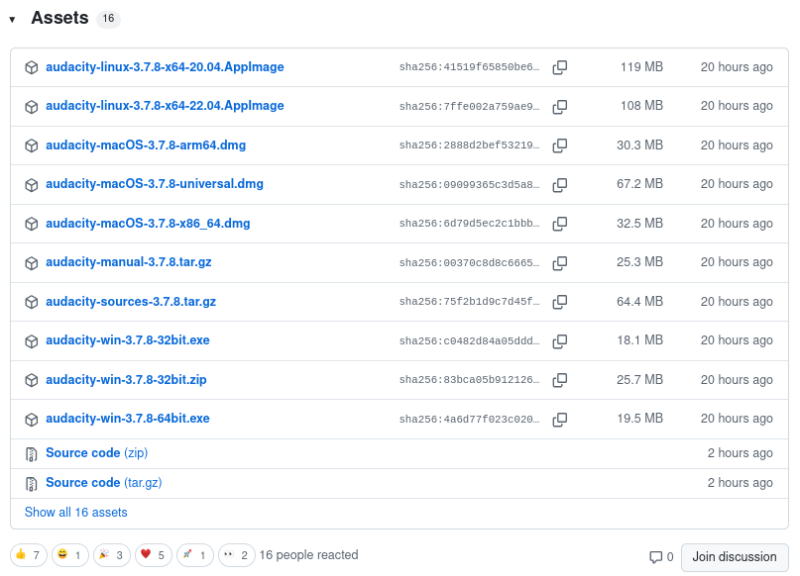Click hash text sha256:75f2b1d9c7d45f…
Image resolution: width=800 pixels, height=576 pixels.
click(x=469, y=302)
